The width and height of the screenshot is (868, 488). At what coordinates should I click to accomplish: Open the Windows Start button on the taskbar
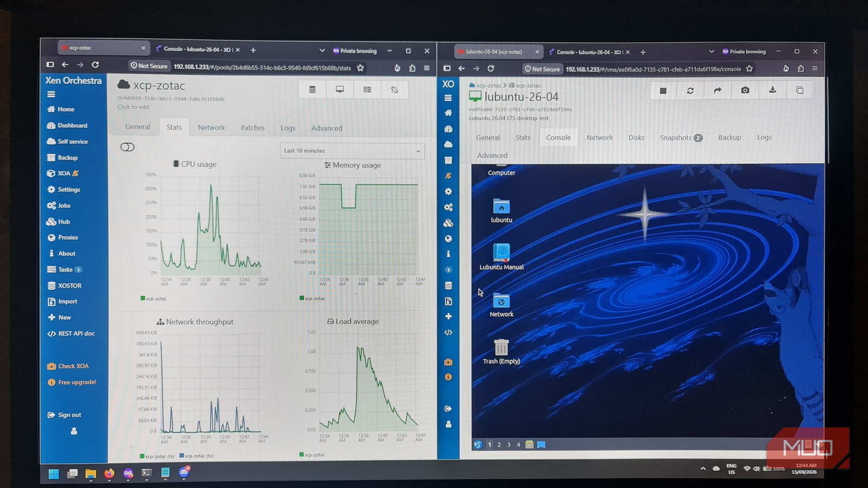tap(53, 474)
